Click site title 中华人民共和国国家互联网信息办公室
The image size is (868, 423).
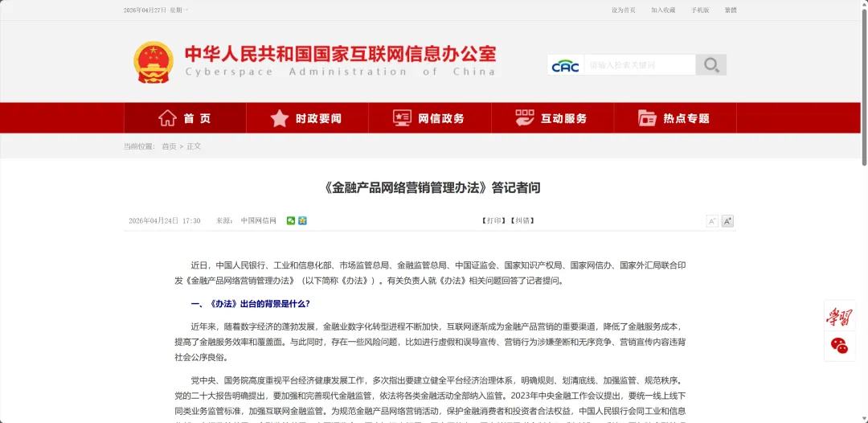point(341,54)
